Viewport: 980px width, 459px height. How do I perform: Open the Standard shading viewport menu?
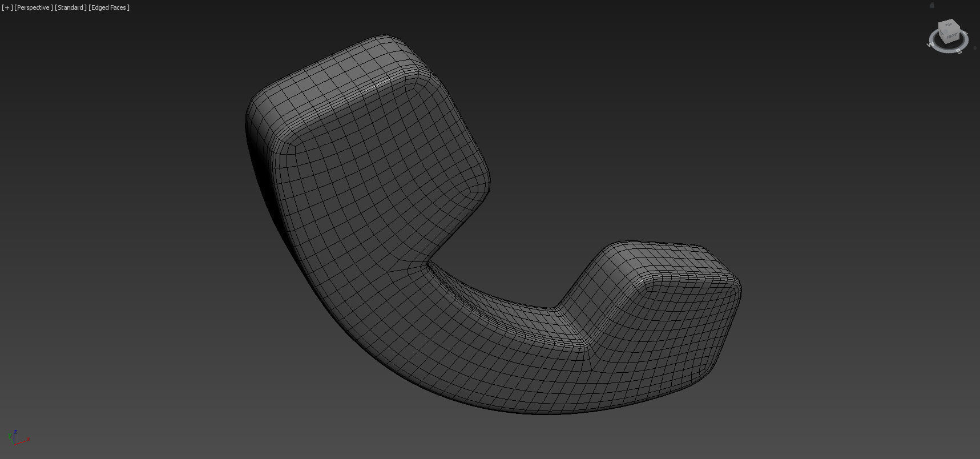click(71, 7)
